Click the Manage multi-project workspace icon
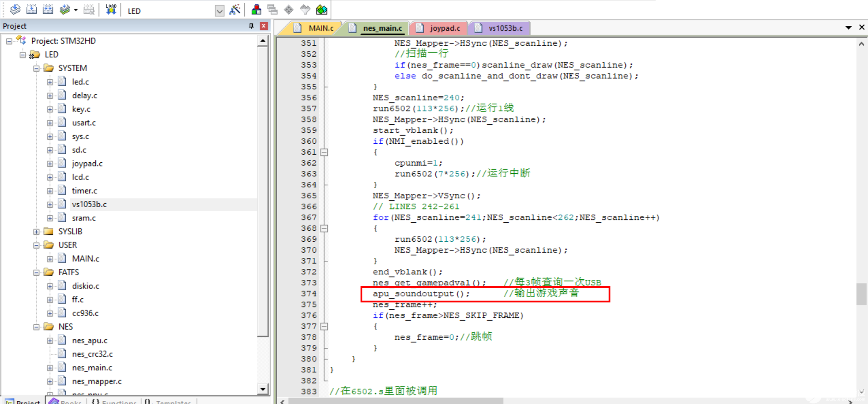Screen dimensions: 868x404 (x=273, y=10)
